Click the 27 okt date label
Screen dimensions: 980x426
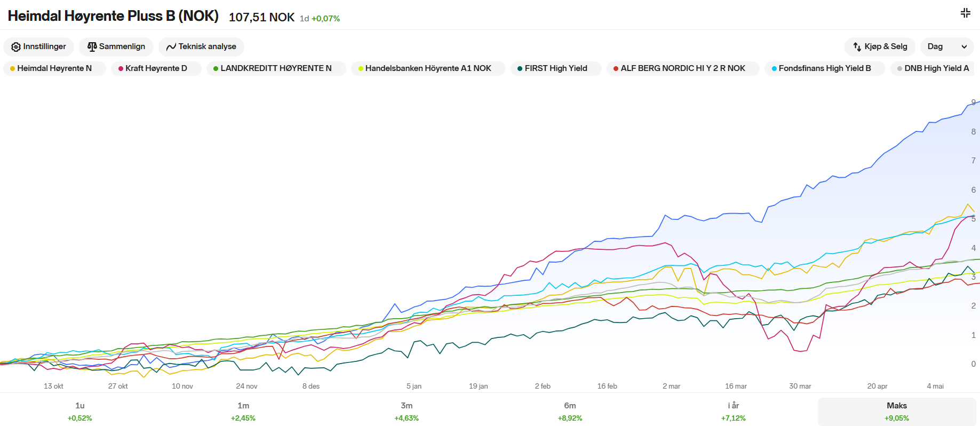[x=118, y=386]
